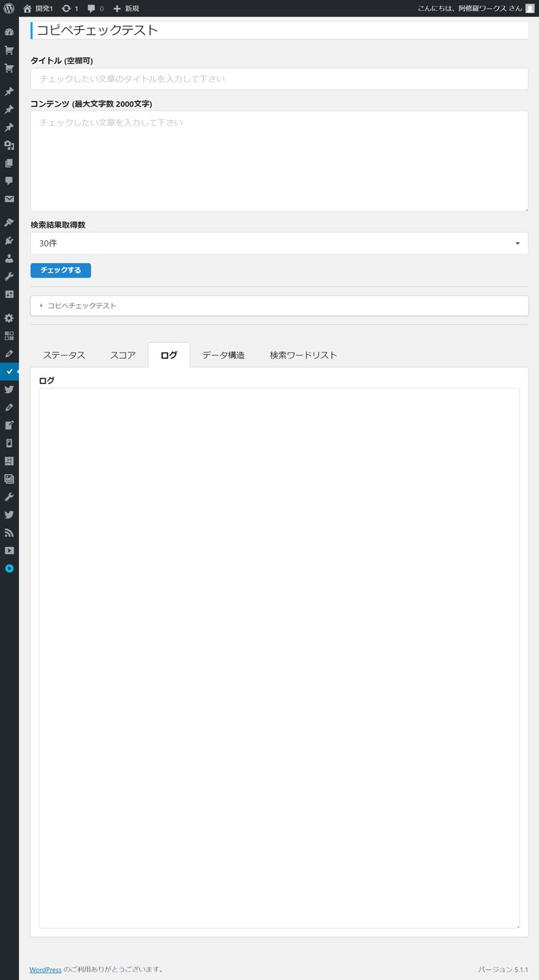
Task: Select the ログ tab
Action: point(169,355)
